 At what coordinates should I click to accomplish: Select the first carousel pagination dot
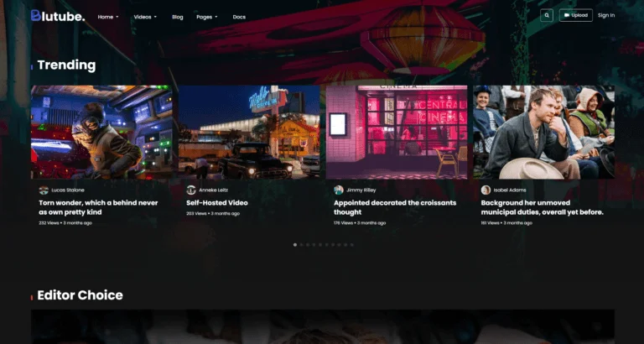click(295, 245)
